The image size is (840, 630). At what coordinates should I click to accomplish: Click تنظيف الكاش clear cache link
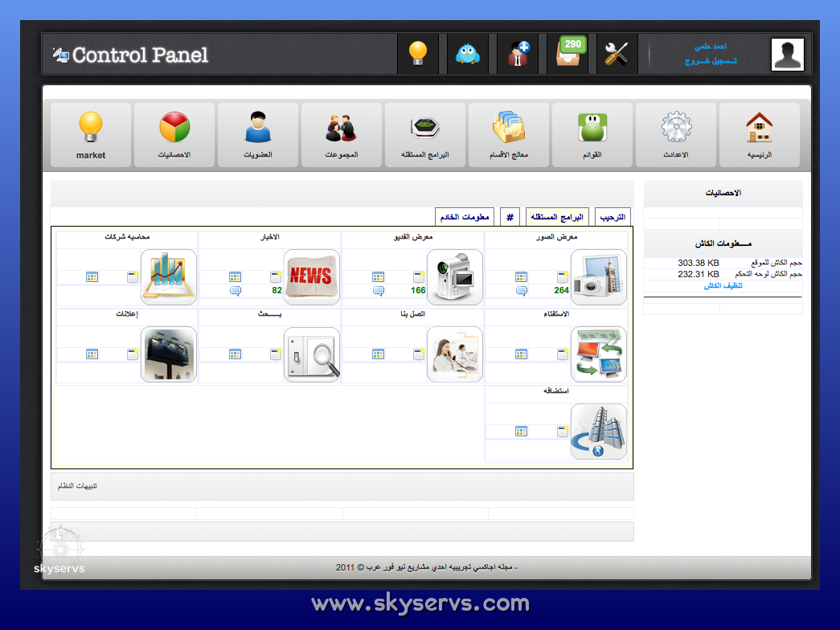pos(723,285)
